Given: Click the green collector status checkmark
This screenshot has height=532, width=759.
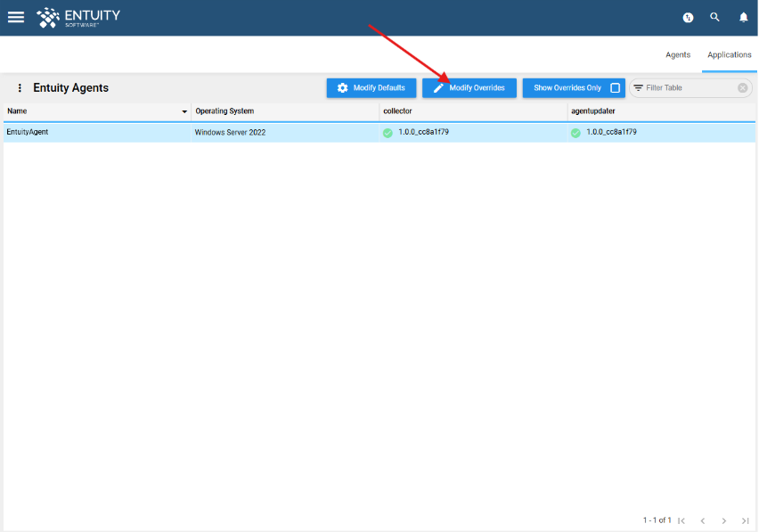Looking at the screenshot, I should click(x=388, y=133).
